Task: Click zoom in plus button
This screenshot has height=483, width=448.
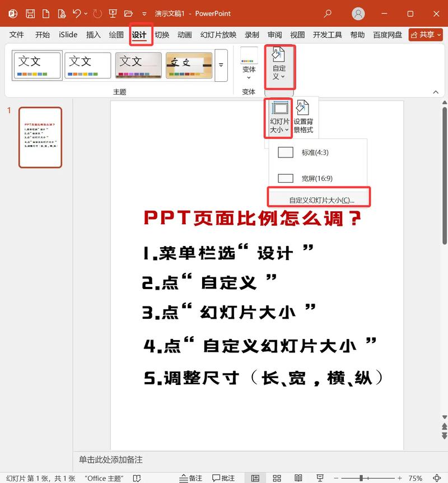Action: [400, 479]
